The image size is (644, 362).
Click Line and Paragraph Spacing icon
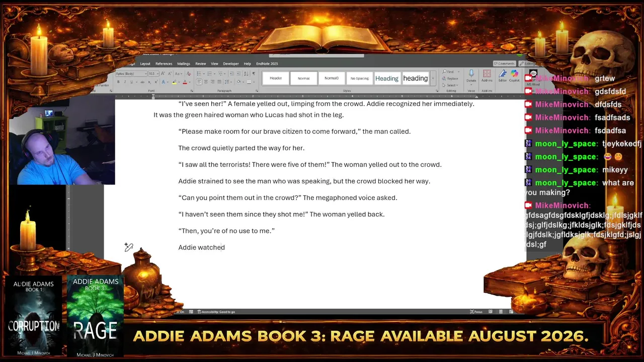(x=226, y=82)
